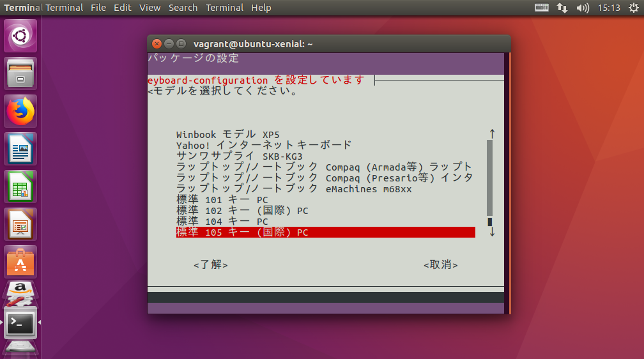Launch LibreOffice Impress presentation
This screenshot has height=359, width=644.
20,225
